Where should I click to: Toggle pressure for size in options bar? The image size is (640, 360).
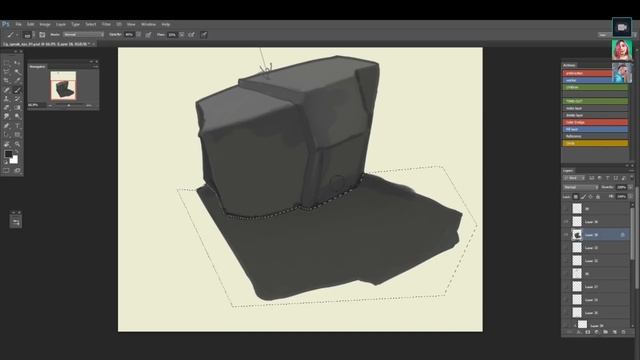(204, 35)
